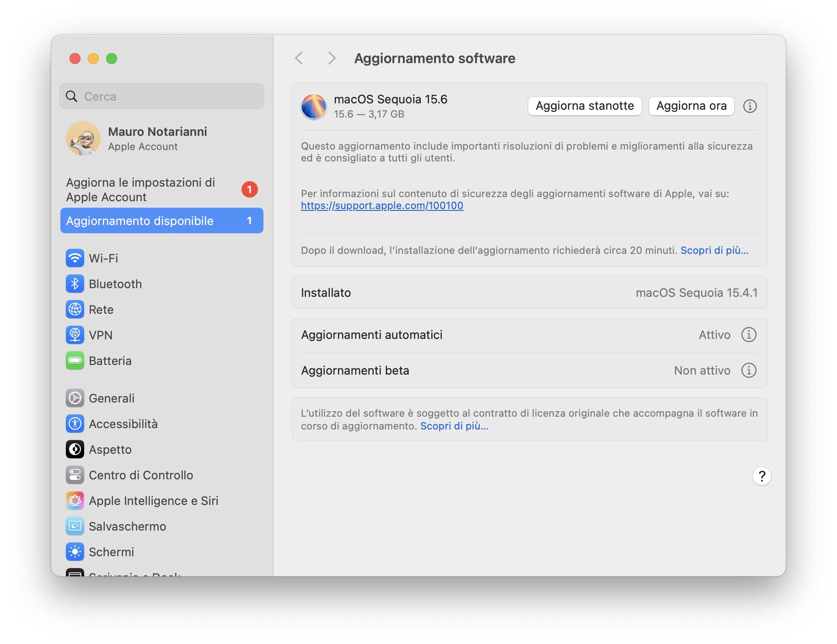
Task: Click the green full-screen window button
Action: pyautogui.click(x=112, y=59)
